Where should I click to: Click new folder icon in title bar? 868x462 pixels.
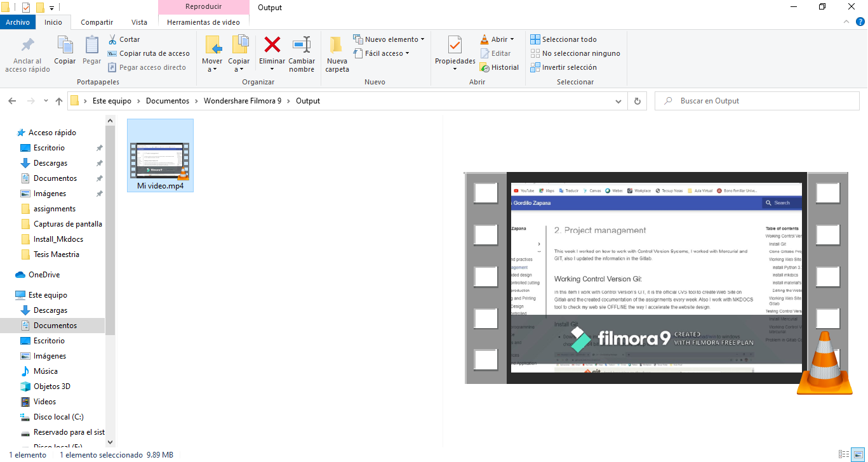tap(40, 8)
